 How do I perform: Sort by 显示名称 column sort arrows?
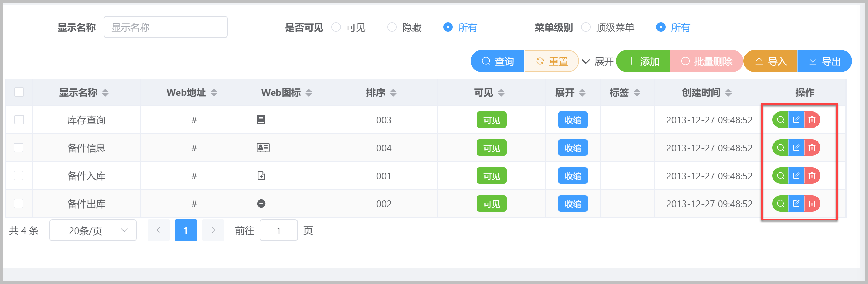pos(105,92)
